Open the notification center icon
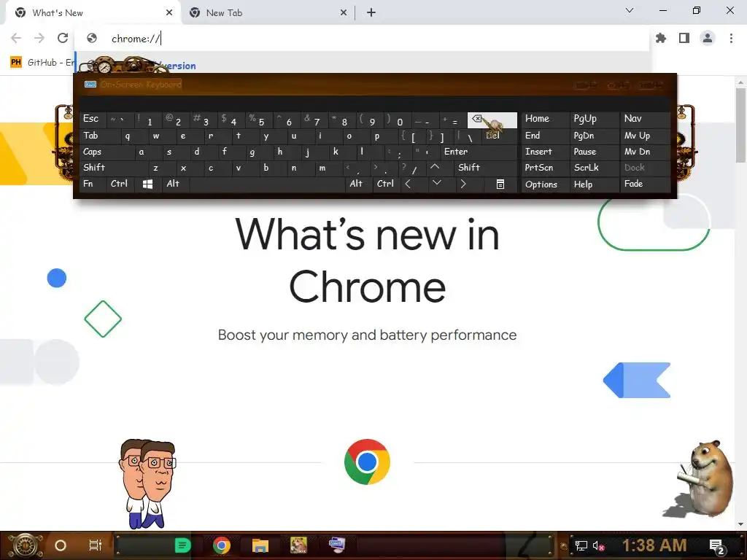 coord(717,547)
